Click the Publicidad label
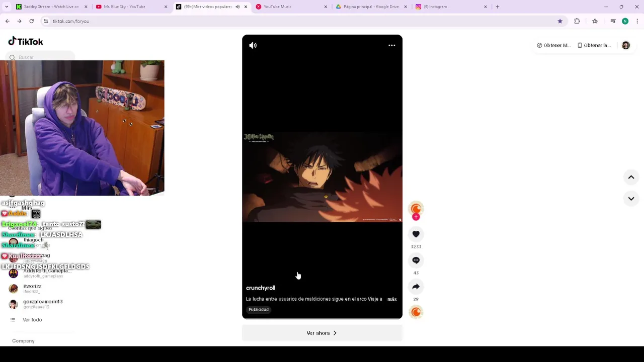 coord(259,310)
